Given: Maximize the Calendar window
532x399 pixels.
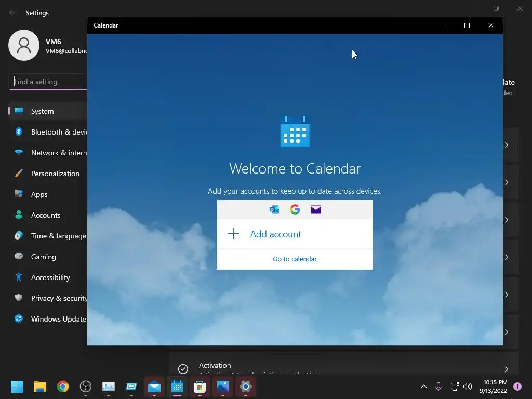Looking at the screenshot, I should pyautogui.click(x=467, y=25).
